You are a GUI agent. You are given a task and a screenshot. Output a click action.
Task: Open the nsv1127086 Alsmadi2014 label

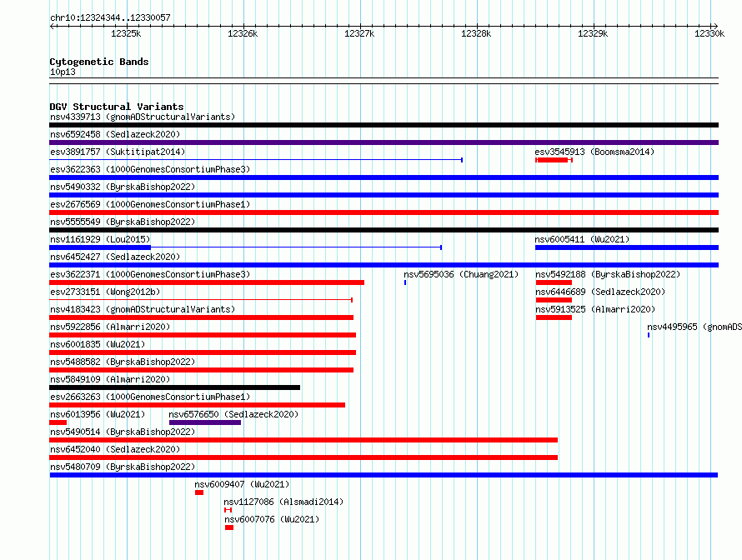pyautogui.click(x=283, y=502)
